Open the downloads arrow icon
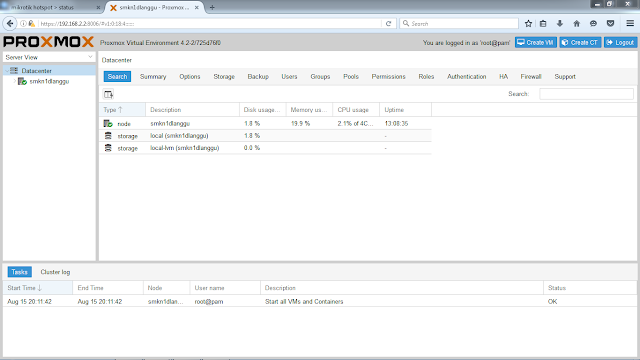This screenshot has width=640, height=360. tap(560, 24)
